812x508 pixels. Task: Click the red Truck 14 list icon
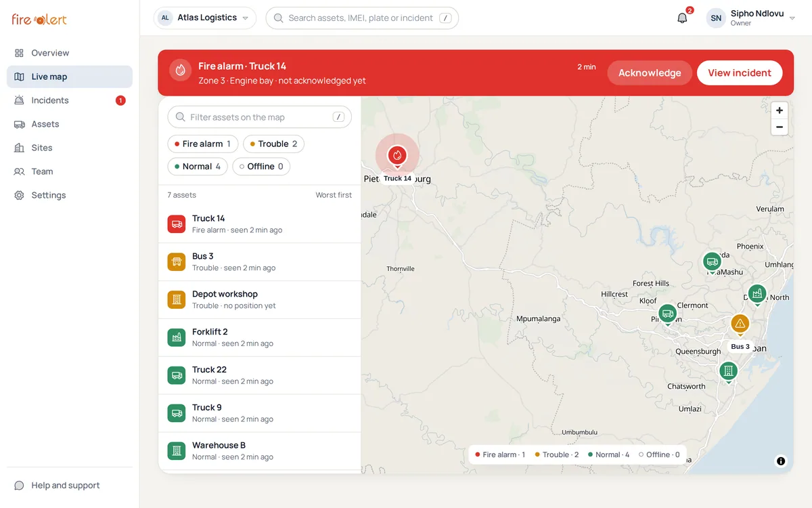(177, 224)
